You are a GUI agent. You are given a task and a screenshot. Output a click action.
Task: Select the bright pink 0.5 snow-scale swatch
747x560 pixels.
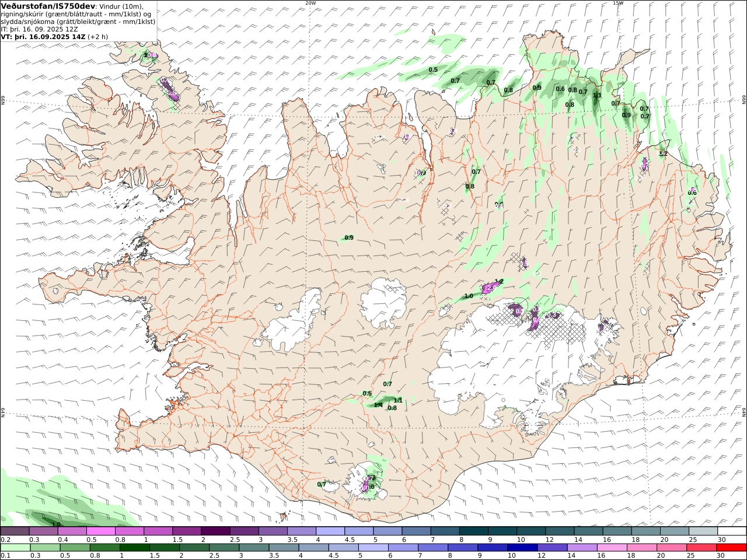[100, 531]
